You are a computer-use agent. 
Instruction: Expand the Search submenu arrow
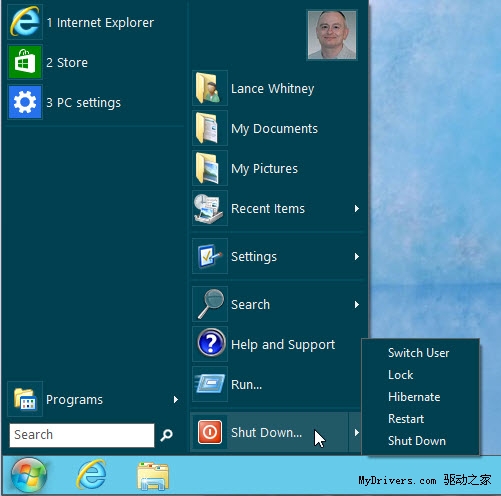click(x=357, y=304)
